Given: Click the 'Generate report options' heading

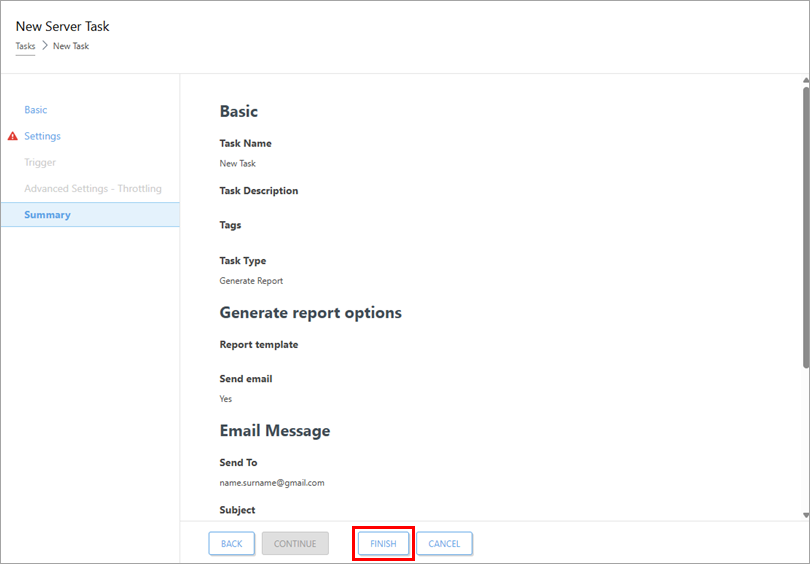Looking at the screenshot, I should (310, 313).
